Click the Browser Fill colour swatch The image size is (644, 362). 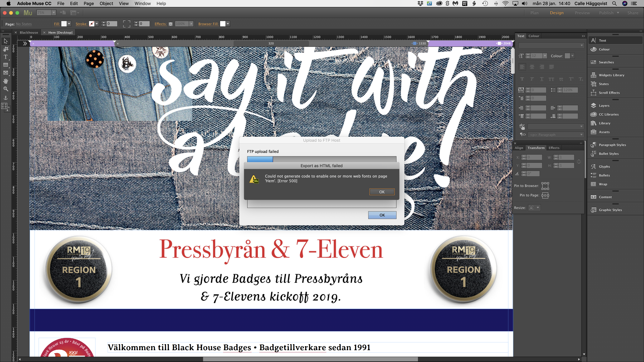[222, 24]
